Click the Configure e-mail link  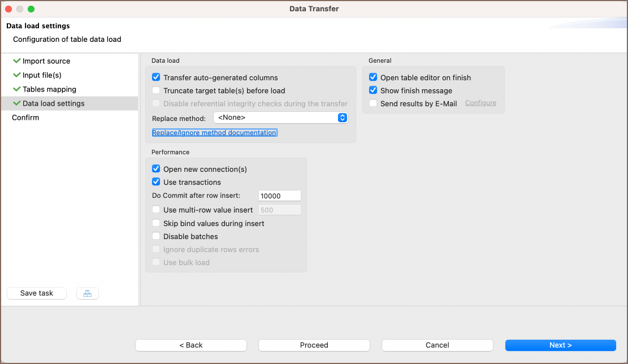click(480, 103)
